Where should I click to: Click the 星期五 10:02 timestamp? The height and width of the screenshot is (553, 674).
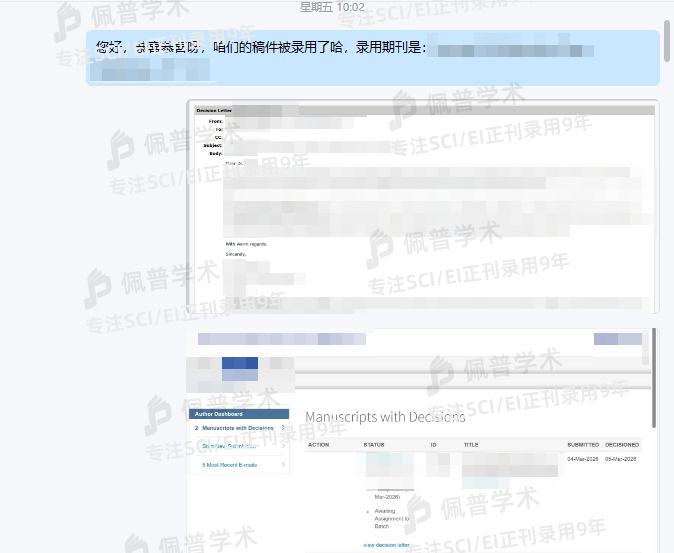336,7
